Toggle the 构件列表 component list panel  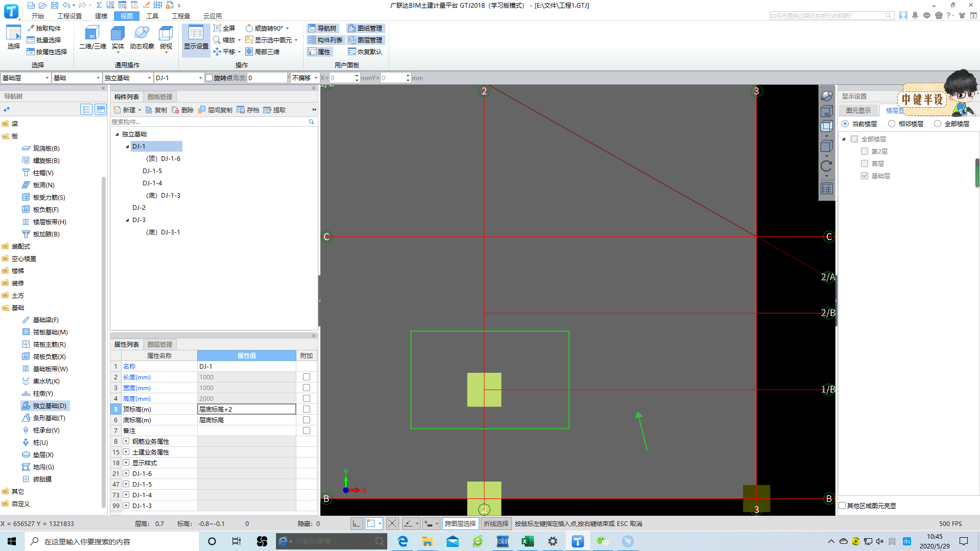pyautogui.click(x=325, y=40)
